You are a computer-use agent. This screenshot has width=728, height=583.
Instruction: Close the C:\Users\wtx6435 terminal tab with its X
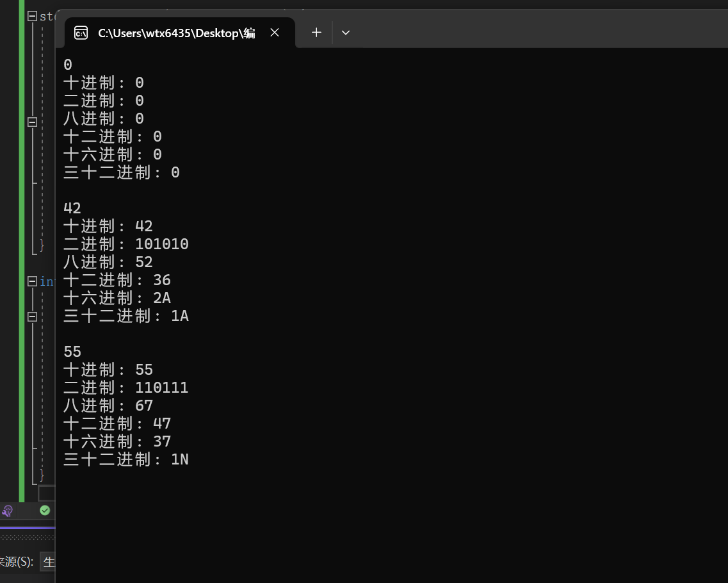(275, 32)
